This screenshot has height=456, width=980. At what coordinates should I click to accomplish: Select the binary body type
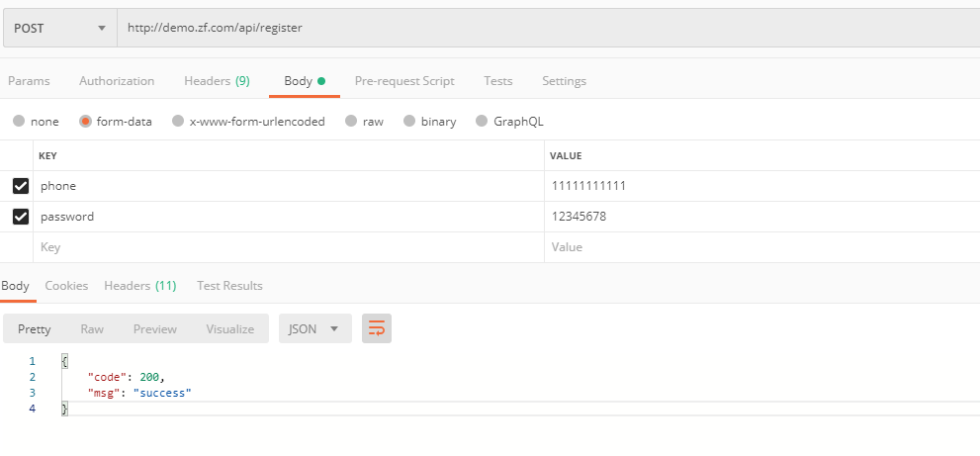tap(430, 122)
